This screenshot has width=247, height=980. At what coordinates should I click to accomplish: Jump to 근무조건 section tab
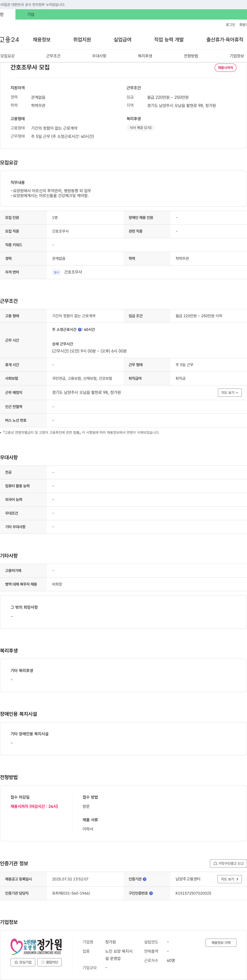pyautogui.click(x=53, y=56)
